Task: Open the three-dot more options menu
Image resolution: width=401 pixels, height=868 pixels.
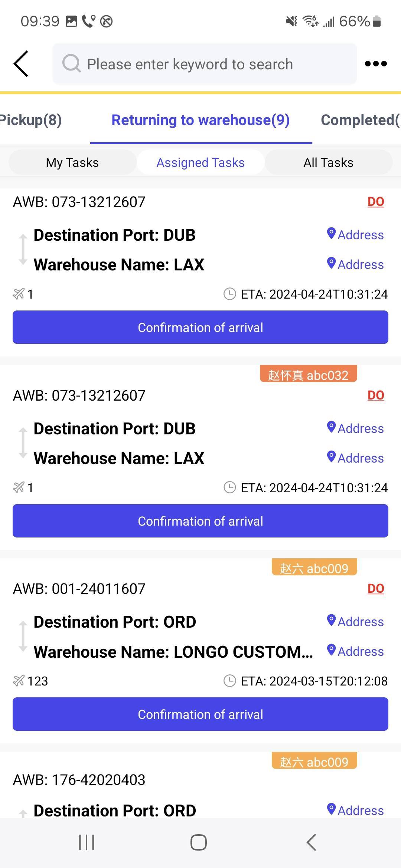Action: point(376,64)
